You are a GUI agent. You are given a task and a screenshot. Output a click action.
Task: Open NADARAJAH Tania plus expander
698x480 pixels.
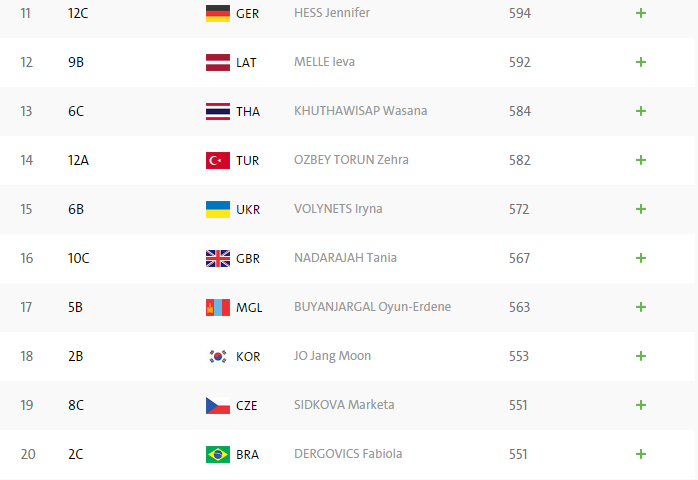[641, 258]
